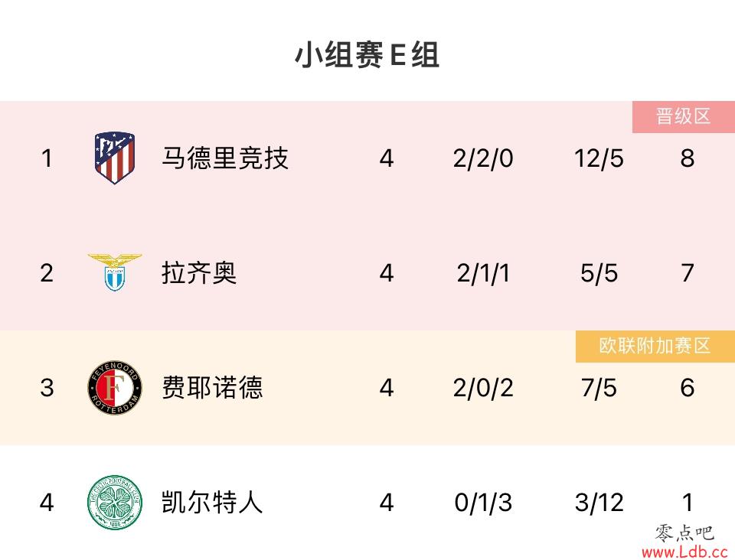The height and width of the screenshot is (560, 735).
Task: Click the 3/12 goals figure for 凯尔特人
Action: [599, 503]
